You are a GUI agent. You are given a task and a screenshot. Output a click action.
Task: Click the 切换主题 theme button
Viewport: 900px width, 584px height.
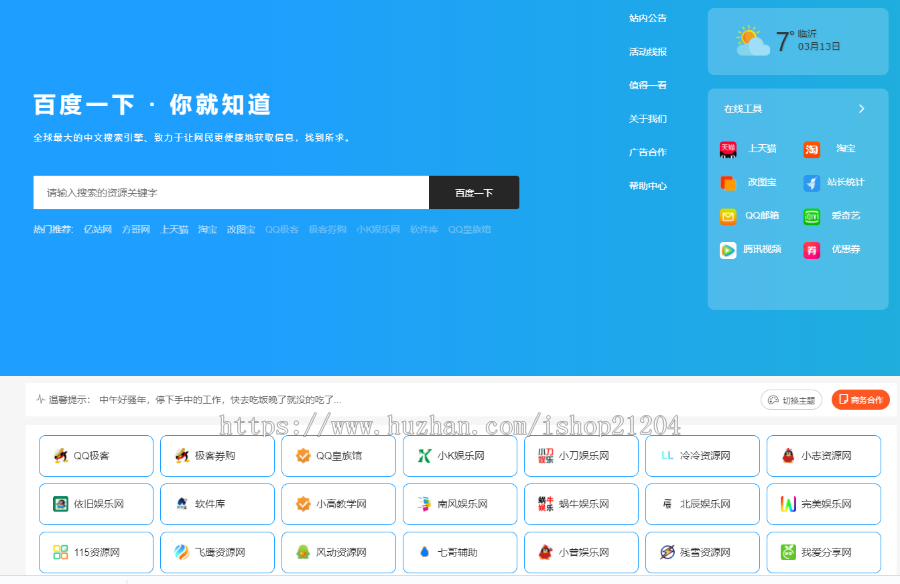792,400
